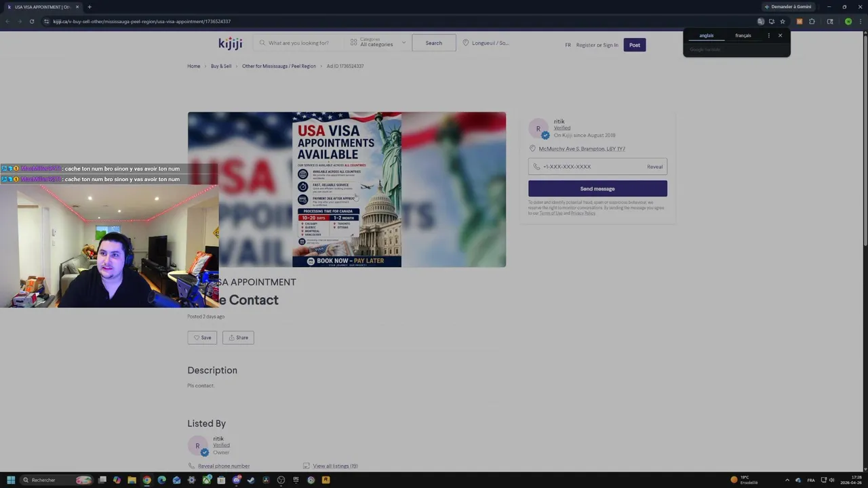
Task: Click 'Demander à Gemini' button
Action: point(788,7)
